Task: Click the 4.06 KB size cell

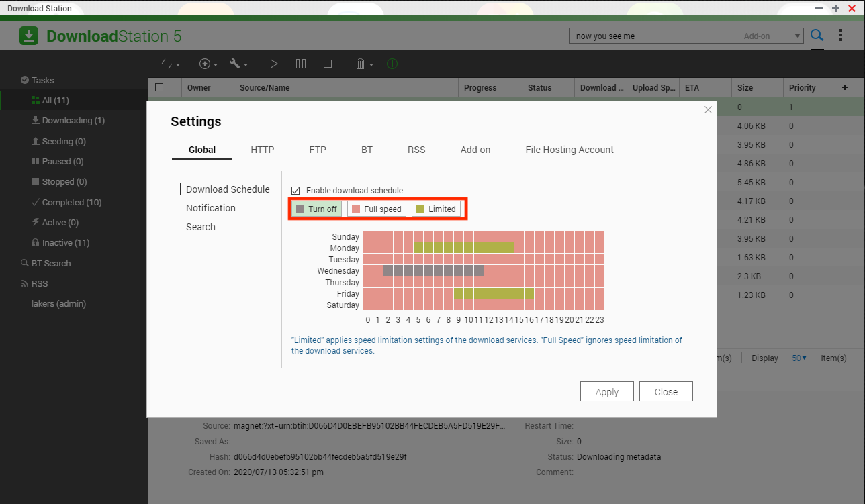Action: (751, 126)
